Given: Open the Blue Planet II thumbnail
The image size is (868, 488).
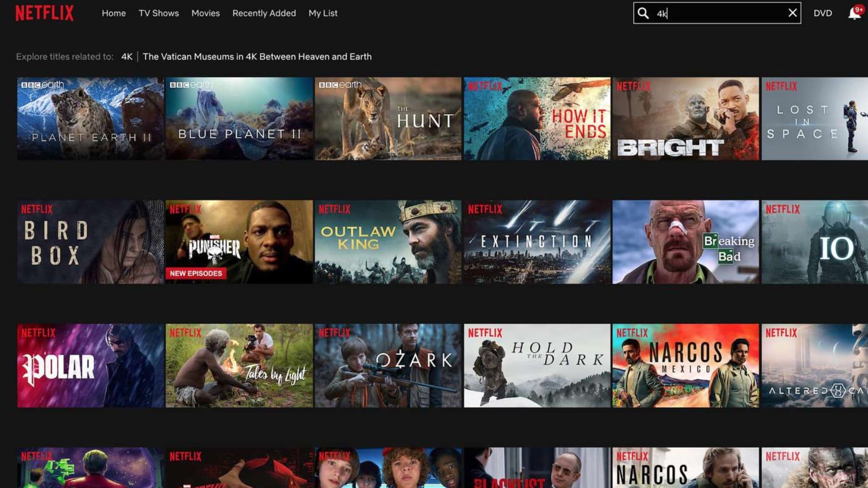Looking at the screenshot, I should pyautogui.click(x=239, y=118).
